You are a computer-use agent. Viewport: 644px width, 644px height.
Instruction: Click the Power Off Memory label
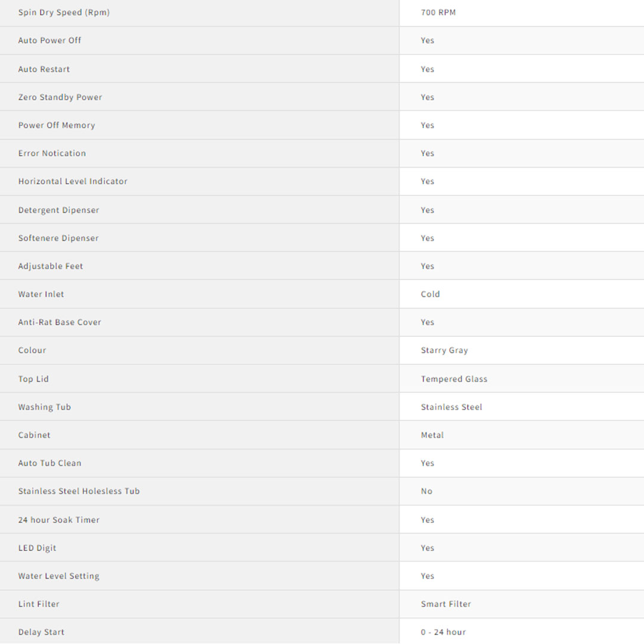point(57,125)
